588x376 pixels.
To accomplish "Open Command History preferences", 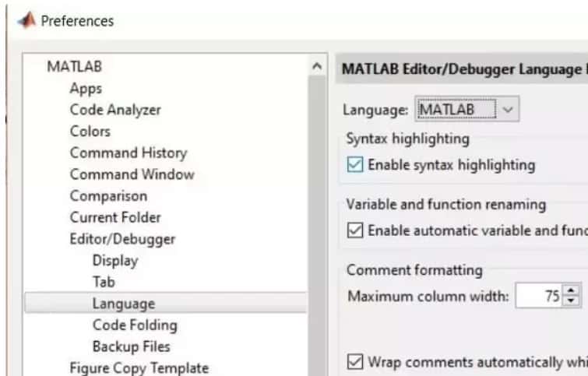I will point(129,153).
